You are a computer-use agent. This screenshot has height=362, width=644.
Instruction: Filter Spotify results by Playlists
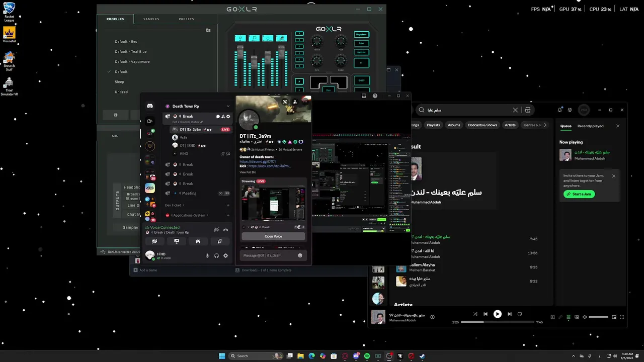tap(433, 125)
